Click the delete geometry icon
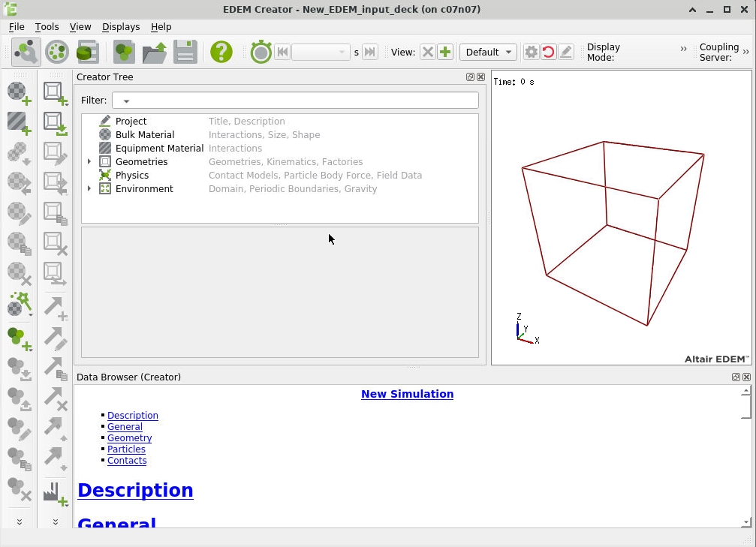This screenshot has height=547, width=756. [x=56, y=243]
